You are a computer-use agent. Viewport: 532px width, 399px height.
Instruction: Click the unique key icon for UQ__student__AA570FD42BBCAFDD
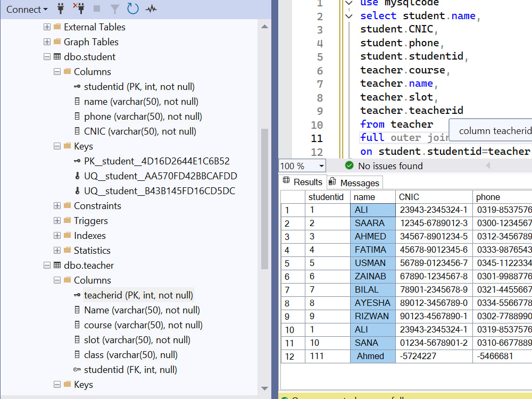[x=77, y=176]
